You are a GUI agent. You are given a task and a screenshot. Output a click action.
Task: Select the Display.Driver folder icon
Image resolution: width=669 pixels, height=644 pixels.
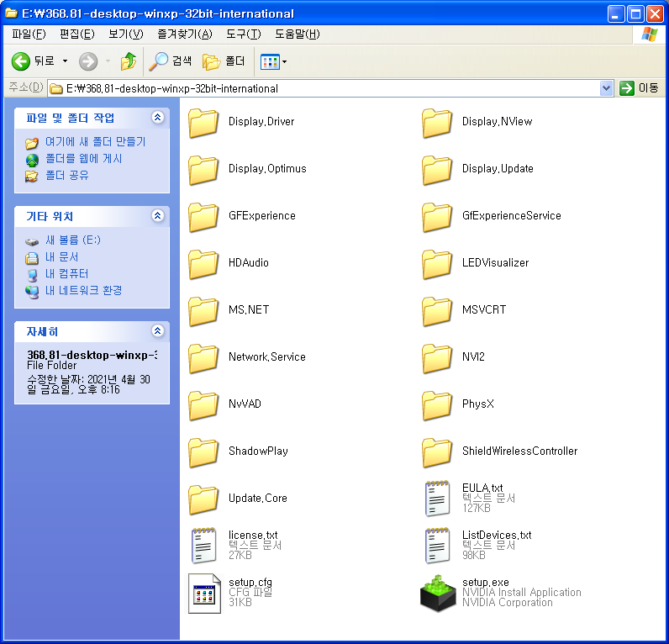click(x=203, y=123)
